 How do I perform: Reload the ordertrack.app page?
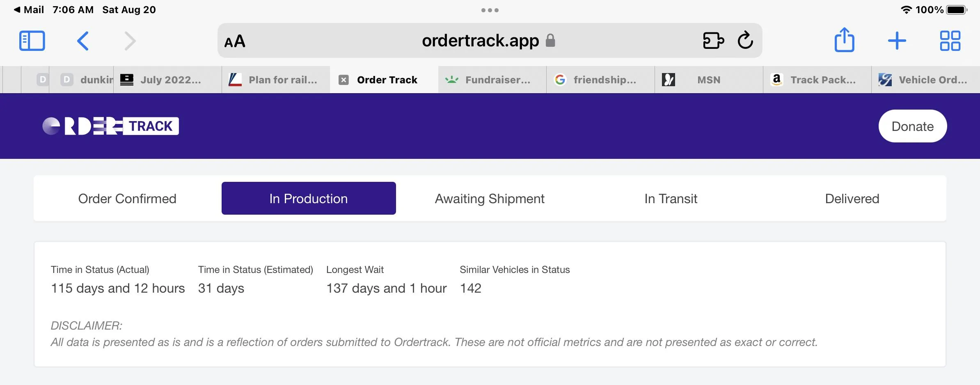coord(745,41)
